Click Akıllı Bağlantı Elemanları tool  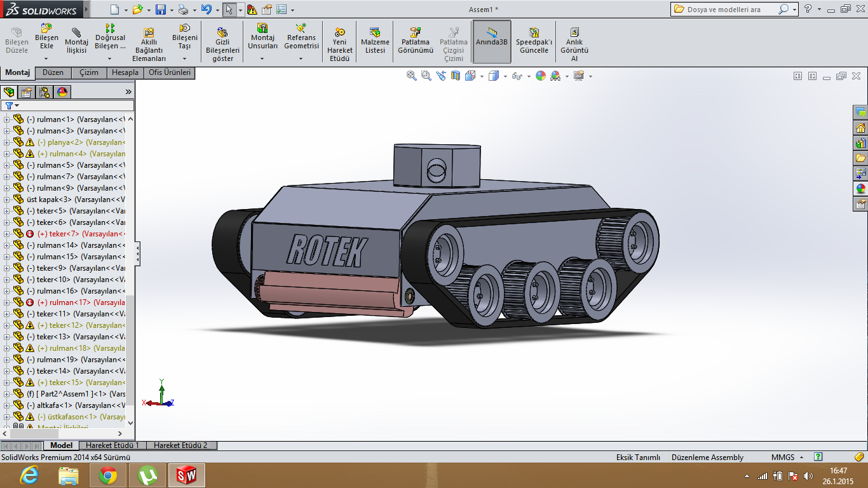(x=148, y=44)
